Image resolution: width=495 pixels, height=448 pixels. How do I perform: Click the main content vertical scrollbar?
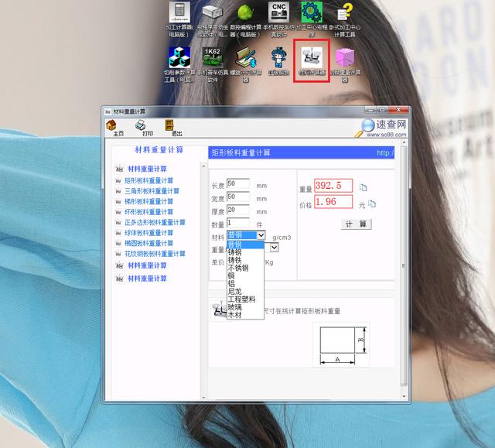tap(404, 265)
